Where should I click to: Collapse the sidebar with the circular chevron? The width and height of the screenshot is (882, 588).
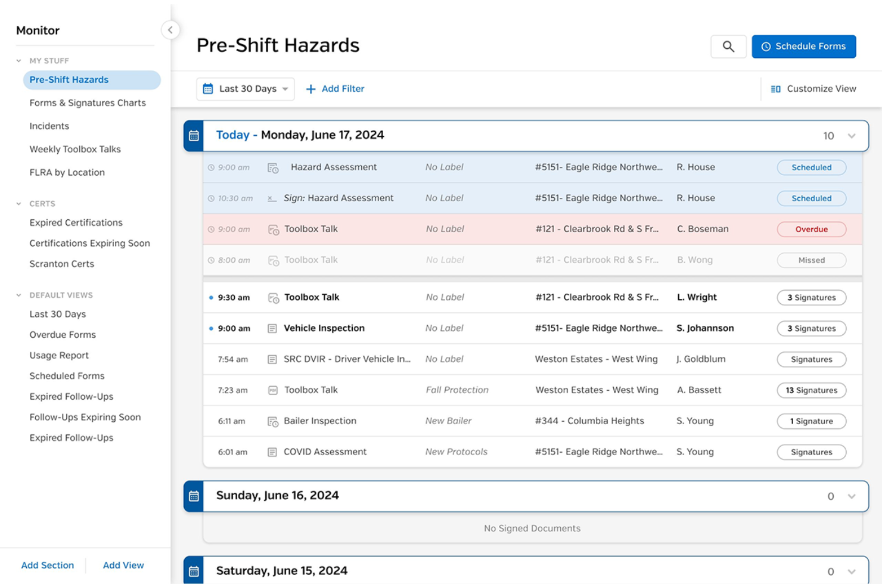point(170,30)
